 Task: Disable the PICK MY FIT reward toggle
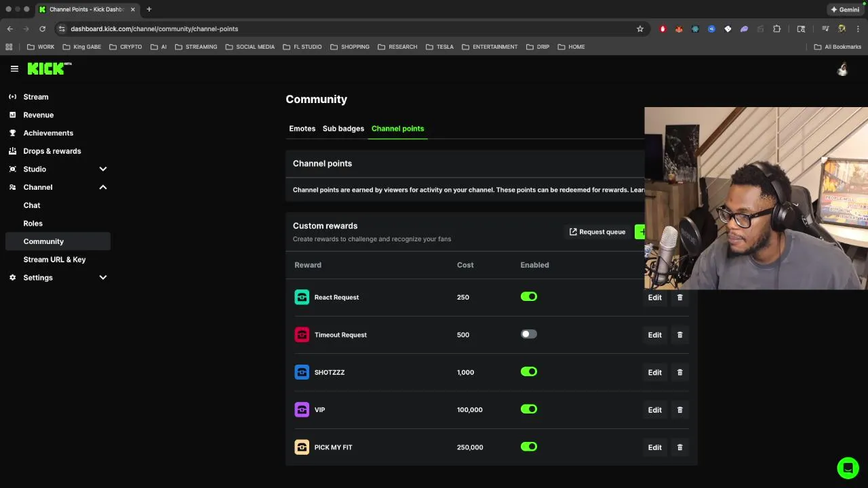pos(529,447)
